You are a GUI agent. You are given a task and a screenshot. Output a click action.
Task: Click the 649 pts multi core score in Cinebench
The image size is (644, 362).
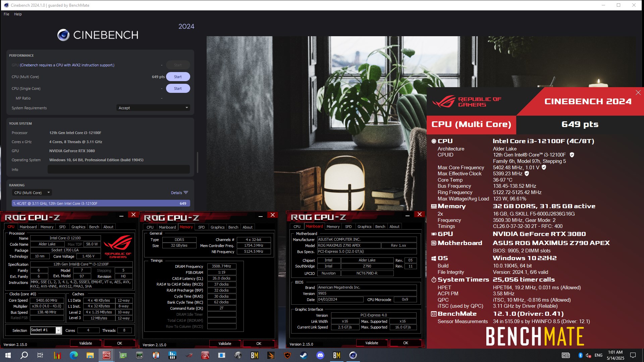158,77
